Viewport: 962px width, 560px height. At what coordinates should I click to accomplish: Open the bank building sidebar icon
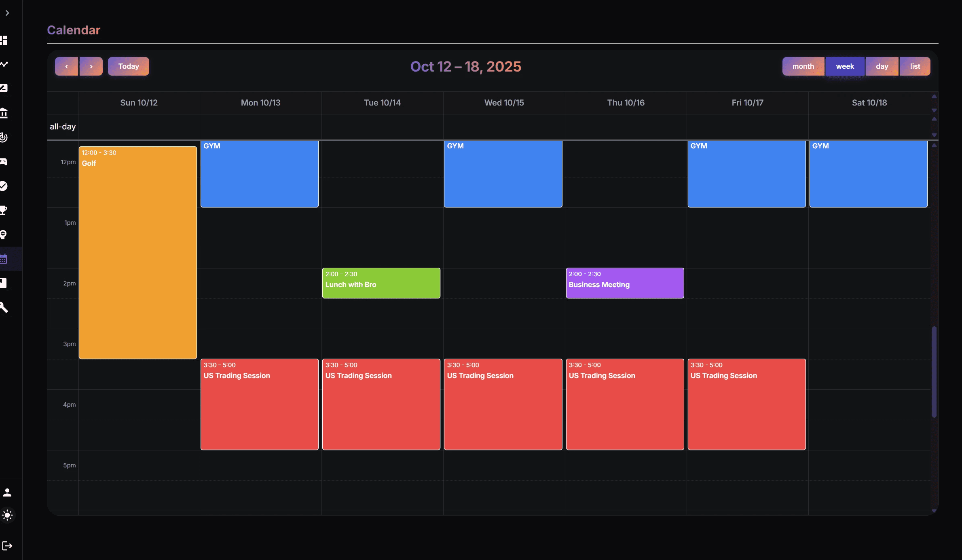coord(4,113)
